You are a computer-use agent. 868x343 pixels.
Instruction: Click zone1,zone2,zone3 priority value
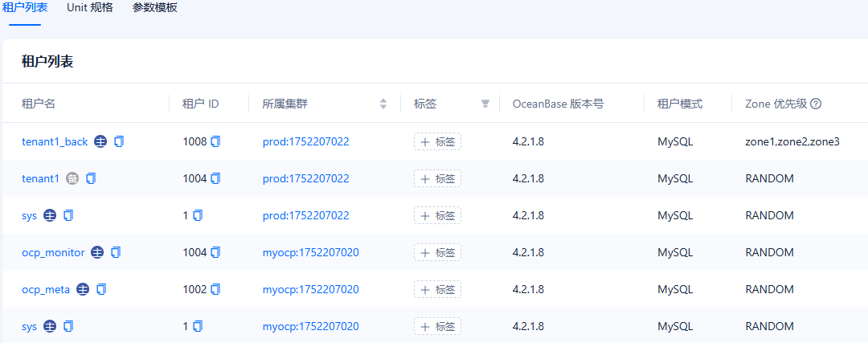point(792,141)
